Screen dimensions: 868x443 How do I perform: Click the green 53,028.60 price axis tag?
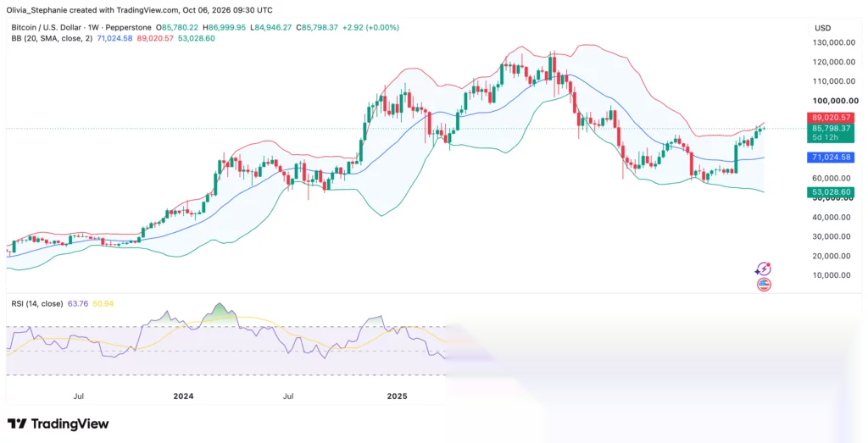coord(831,192)
